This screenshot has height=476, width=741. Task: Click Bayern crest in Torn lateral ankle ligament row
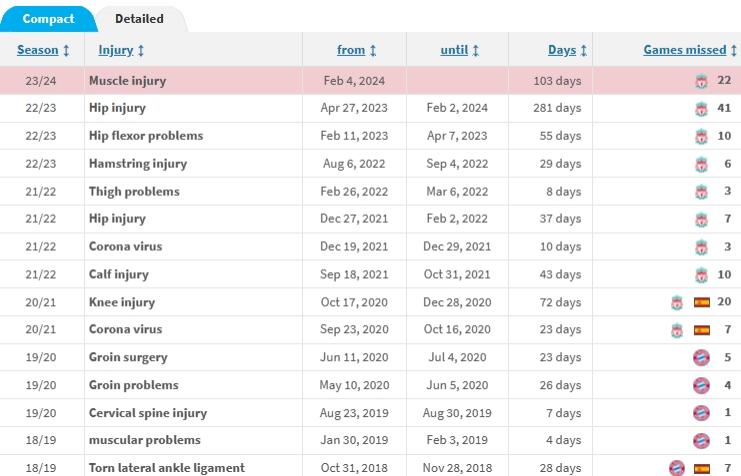pos(677,468)
